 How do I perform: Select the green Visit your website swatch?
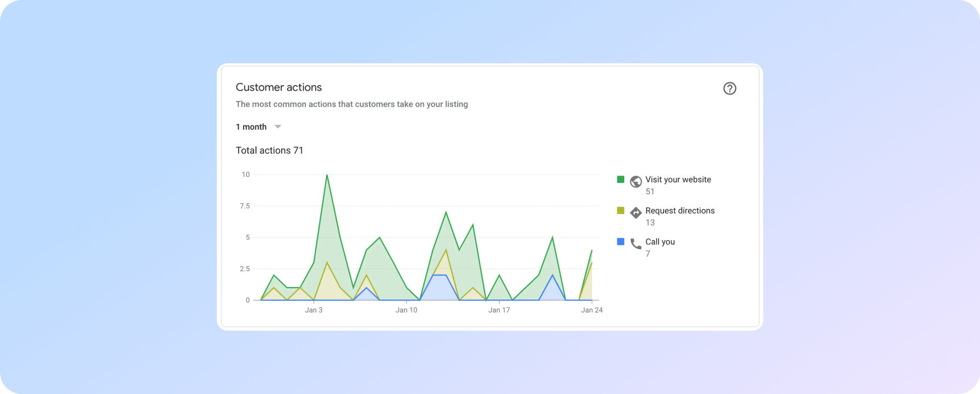click(620, 179)
